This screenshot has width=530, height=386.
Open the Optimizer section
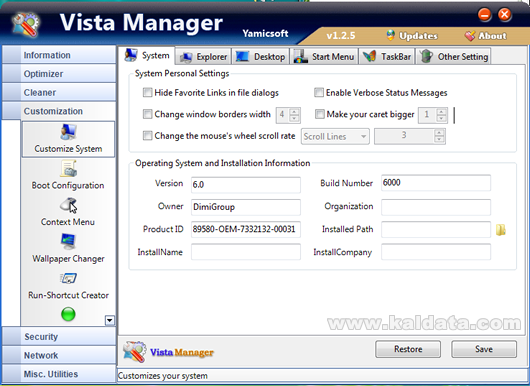click(59, 74)
